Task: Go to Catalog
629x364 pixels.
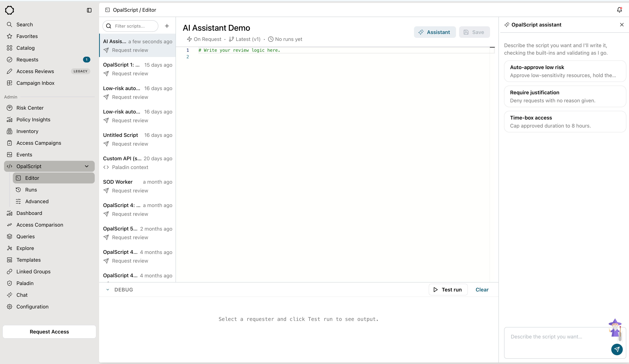Action: [49, 48]
